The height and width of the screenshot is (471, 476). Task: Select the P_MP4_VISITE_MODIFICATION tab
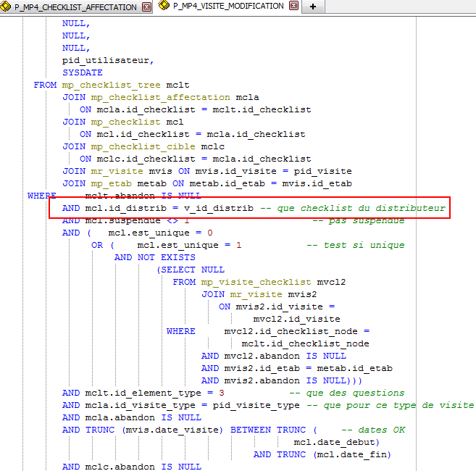(228, 6)
